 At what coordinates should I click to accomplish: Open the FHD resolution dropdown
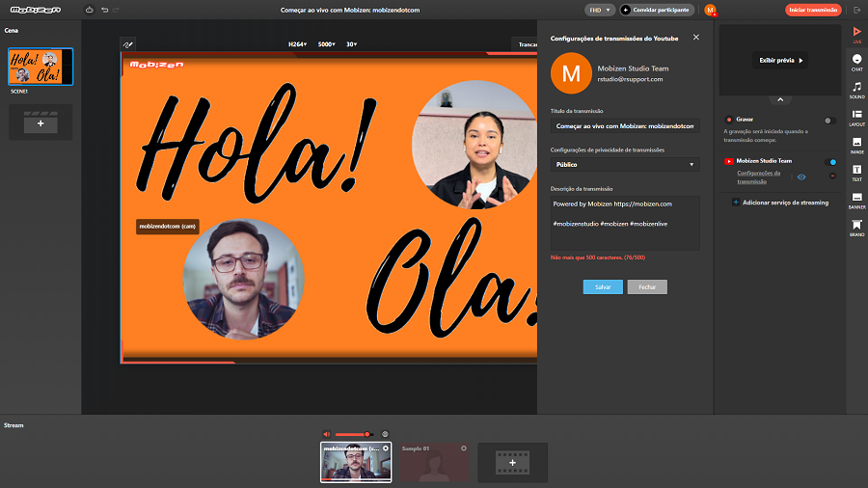(600, 10)
